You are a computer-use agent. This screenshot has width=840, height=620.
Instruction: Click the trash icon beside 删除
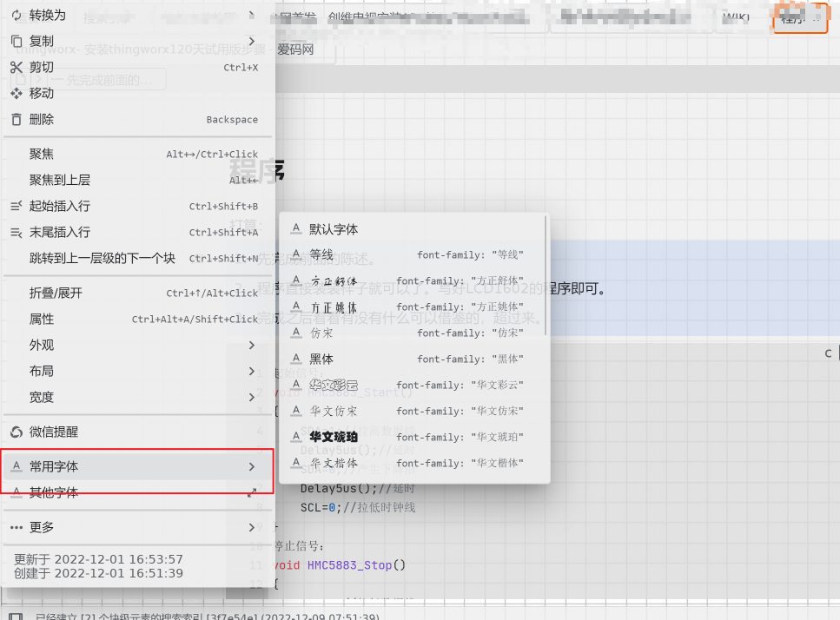pyautogui.click(x=17, y=119)
